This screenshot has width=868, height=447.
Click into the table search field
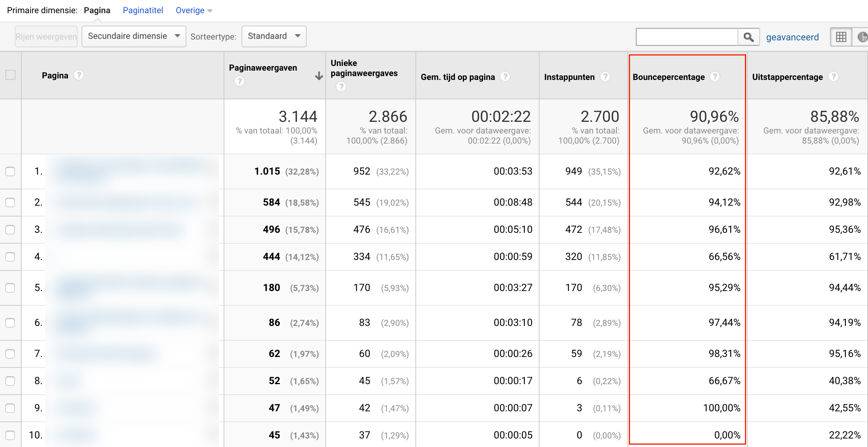click(x=687, y=37)
